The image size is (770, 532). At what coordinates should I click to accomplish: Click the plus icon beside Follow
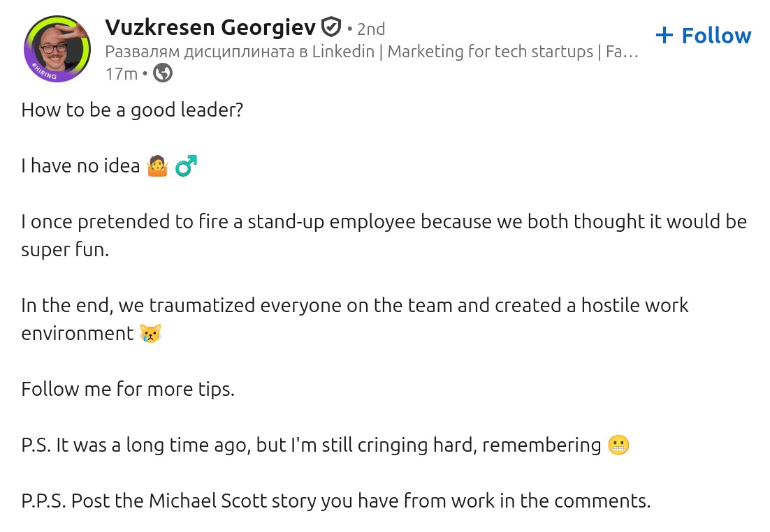click(x=664, y=35)
